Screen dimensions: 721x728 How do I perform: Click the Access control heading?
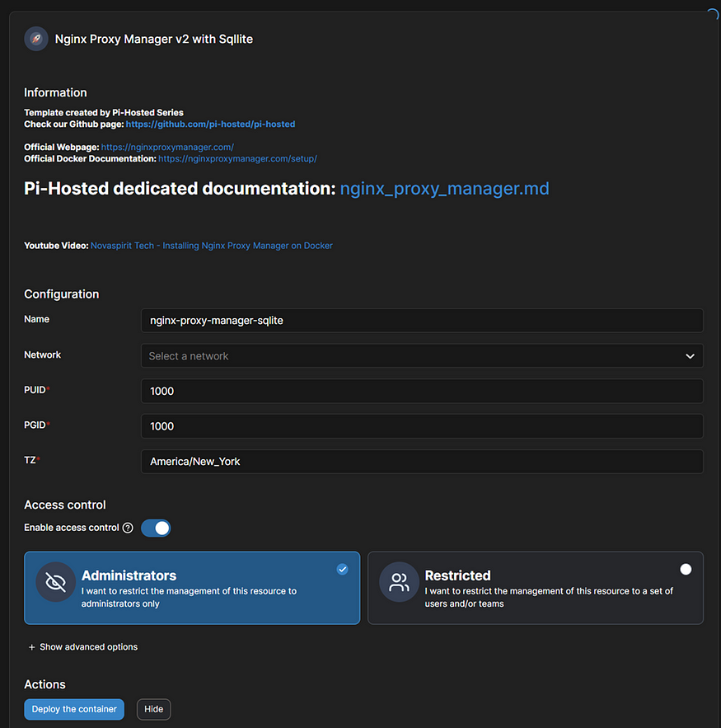point(65,505)
